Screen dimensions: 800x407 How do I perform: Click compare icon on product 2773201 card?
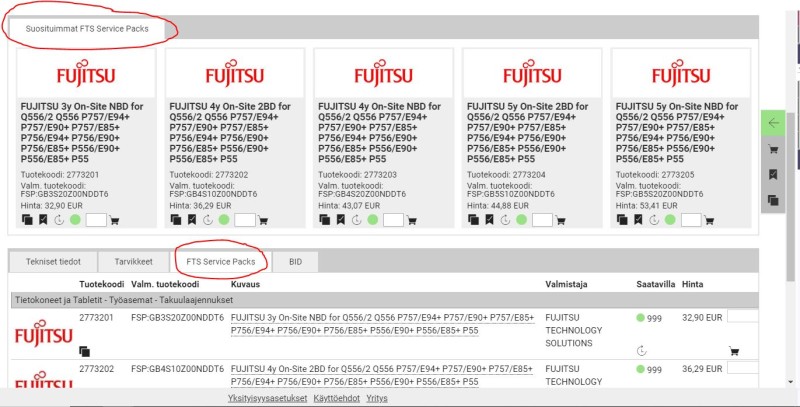pos(27,220)
